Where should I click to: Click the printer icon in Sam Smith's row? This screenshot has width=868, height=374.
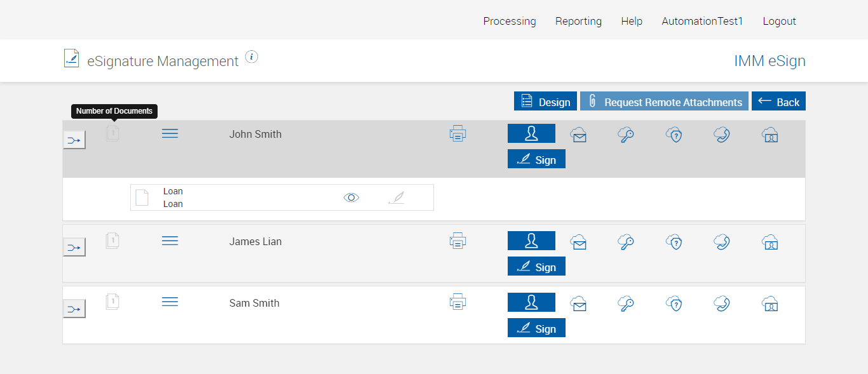(458, 302)
